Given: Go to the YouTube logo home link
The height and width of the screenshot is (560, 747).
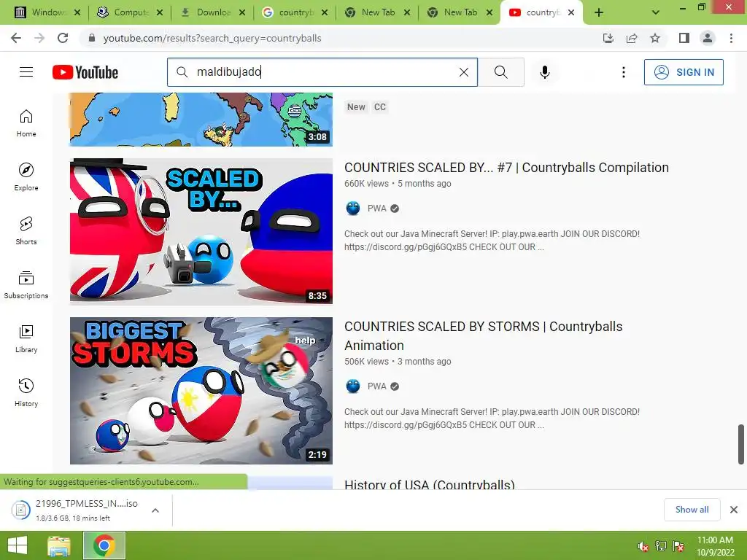Looking at the screenshot, I should (x=85, y=72).
